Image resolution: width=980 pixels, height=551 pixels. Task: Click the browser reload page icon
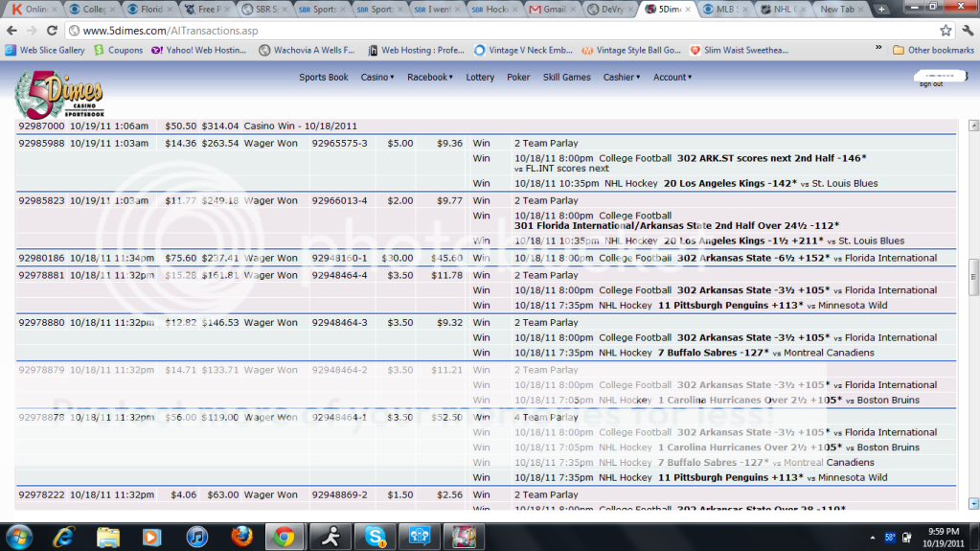coord(51,31)
